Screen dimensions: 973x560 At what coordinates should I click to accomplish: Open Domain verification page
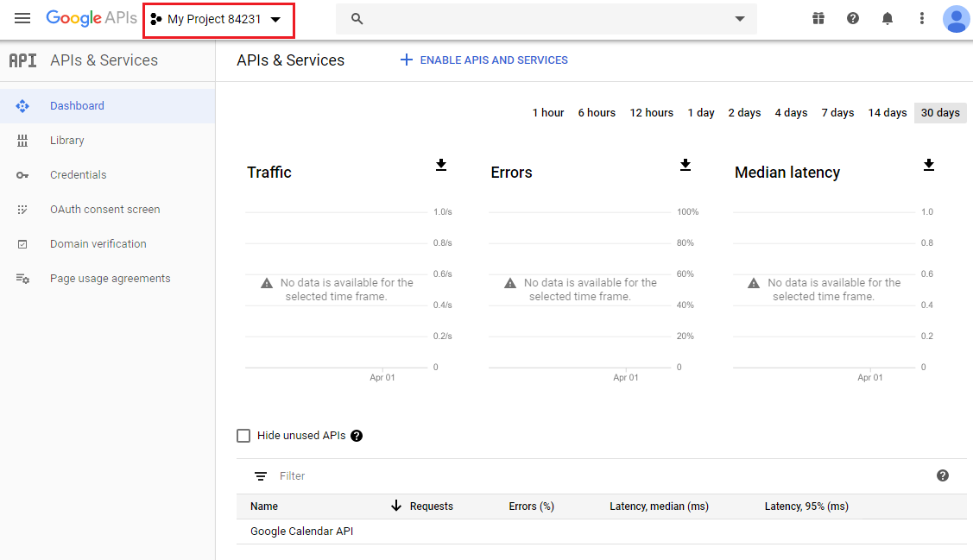click(x=107, y=243)
